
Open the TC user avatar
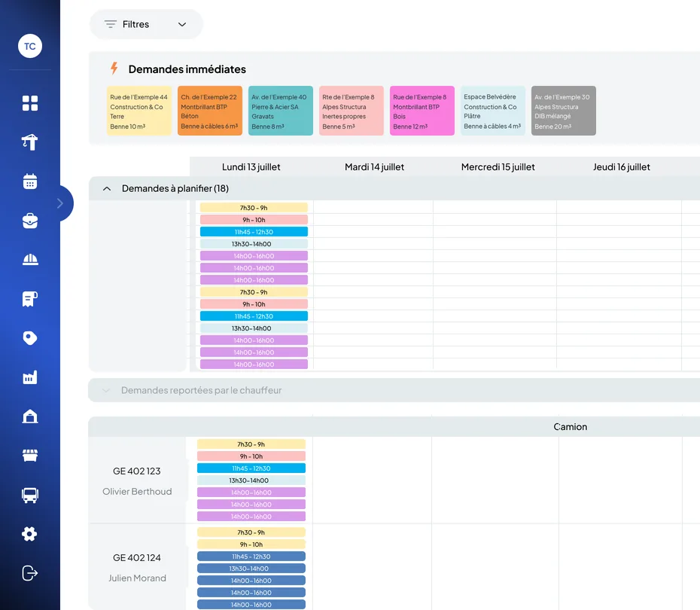point(30,46)
